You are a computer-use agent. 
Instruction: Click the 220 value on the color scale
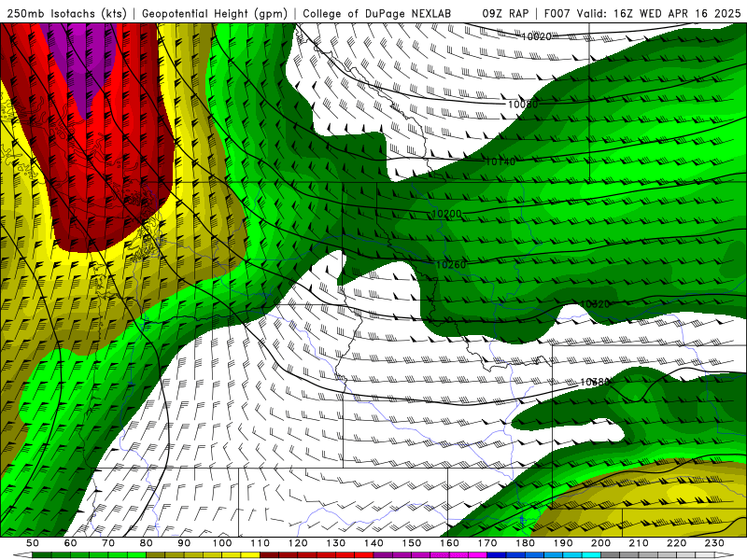tap(677, 543)
